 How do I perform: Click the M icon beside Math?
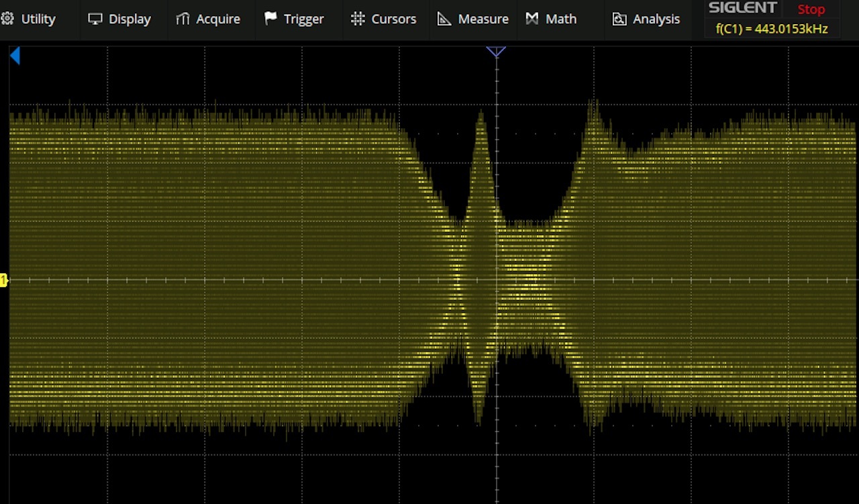tap(532, 19)
